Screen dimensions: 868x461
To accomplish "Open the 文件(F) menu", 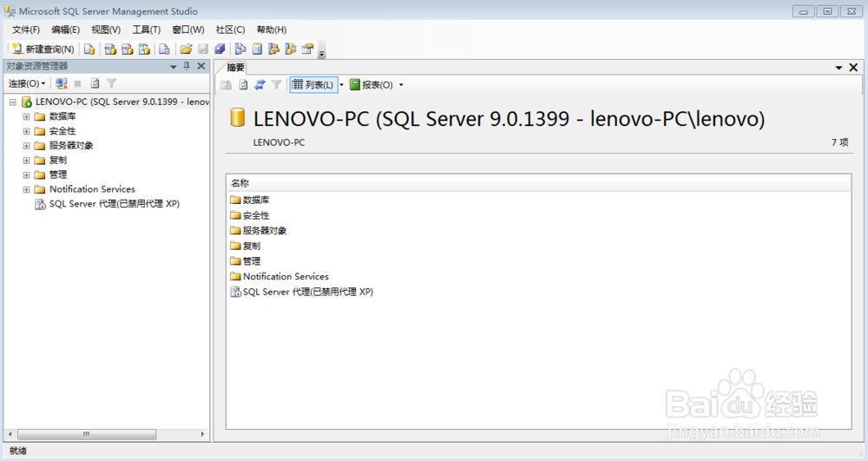I will click(x=26, y=30).
